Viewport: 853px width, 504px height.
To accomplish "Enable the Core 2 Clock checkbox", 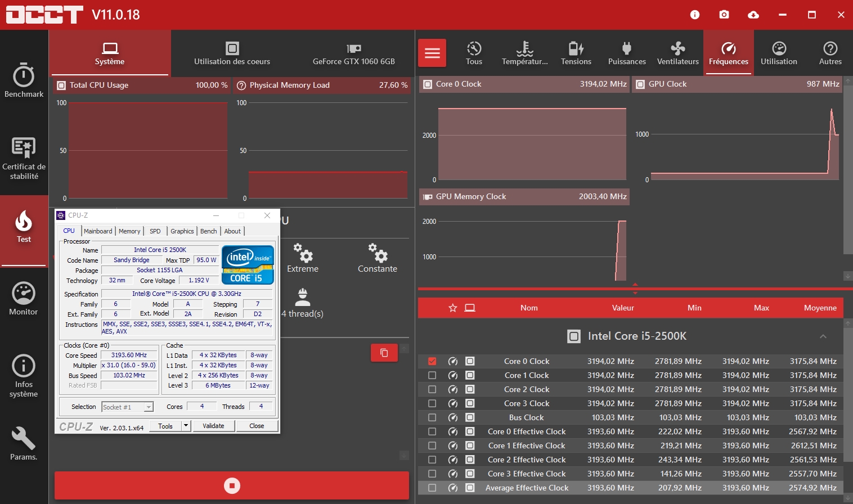I will (x=432, y=389).
